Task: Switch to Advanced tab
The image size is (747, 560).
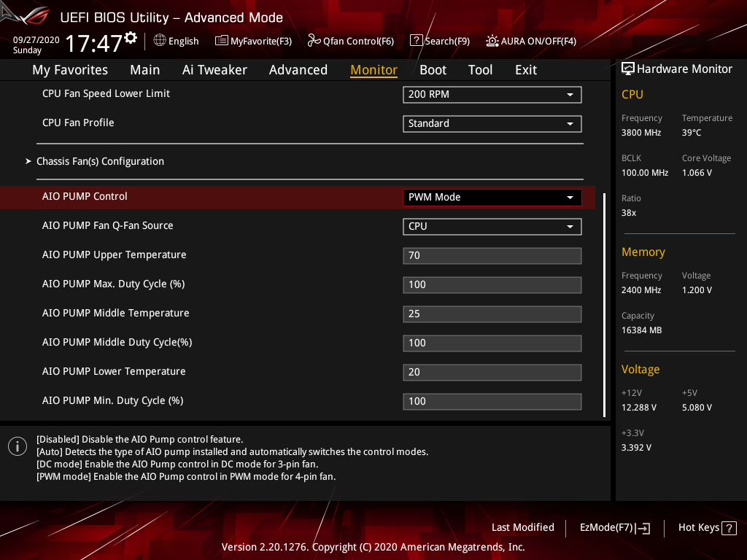Action: tap(298, 70)
